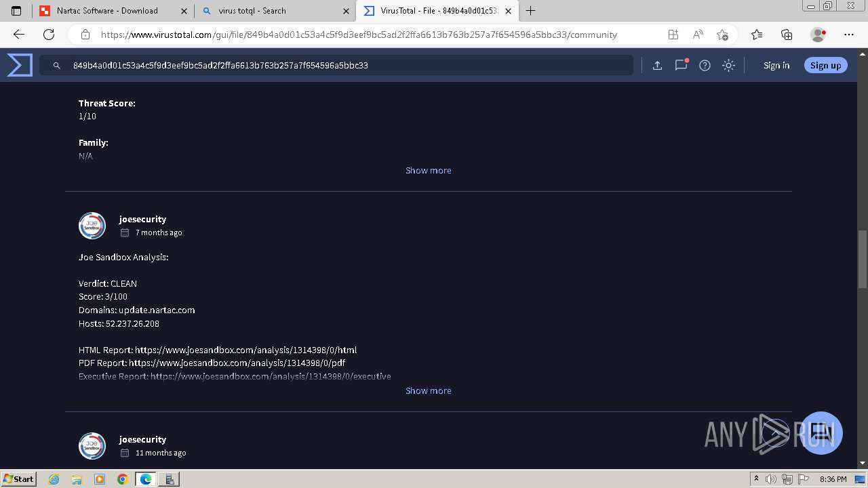Click the Sign up button
Image resolution: width=868 pixels, height=488 pixels.
(825, 65)
